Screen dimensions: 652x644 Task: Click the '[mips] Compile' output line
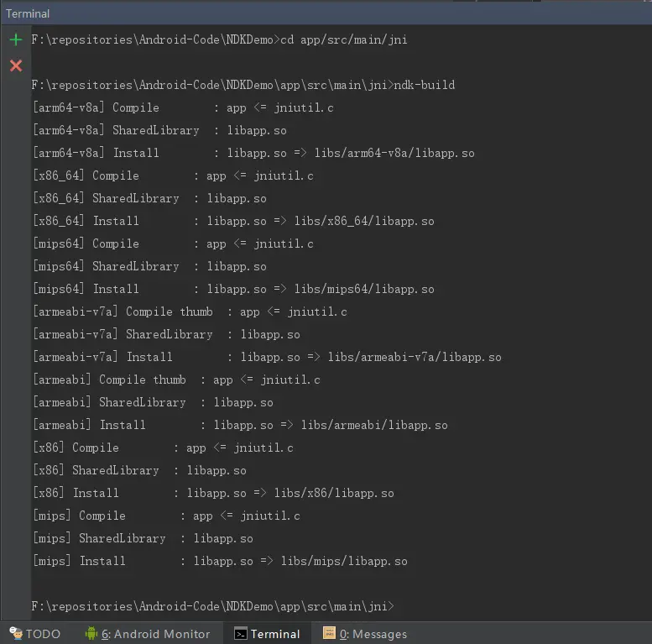tap(166, 516)
